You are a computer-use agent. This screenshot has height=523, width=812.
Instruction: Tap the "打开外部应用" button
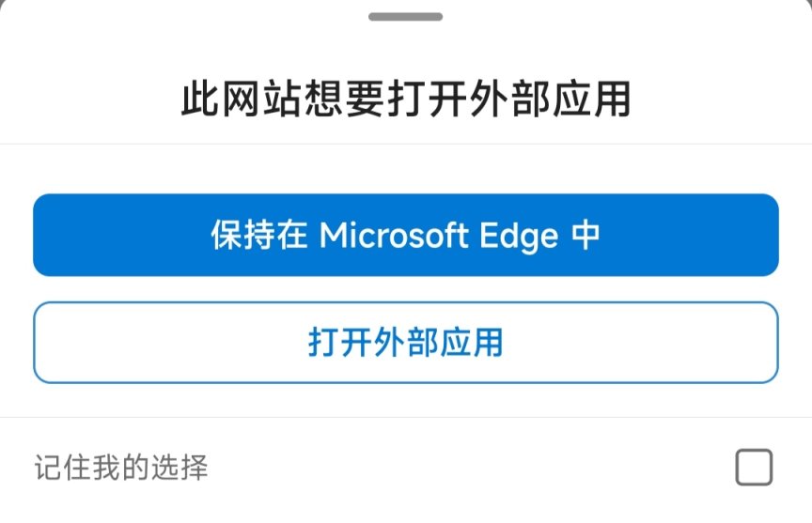(405, 342)
